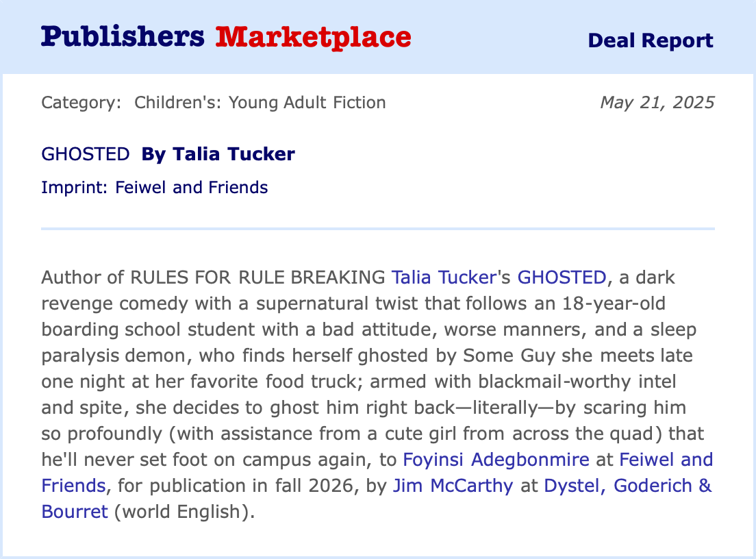Screen dimensions: 756x559
Task: Open the Talia Tucker link in the paragraph
Action: [443, 277]
